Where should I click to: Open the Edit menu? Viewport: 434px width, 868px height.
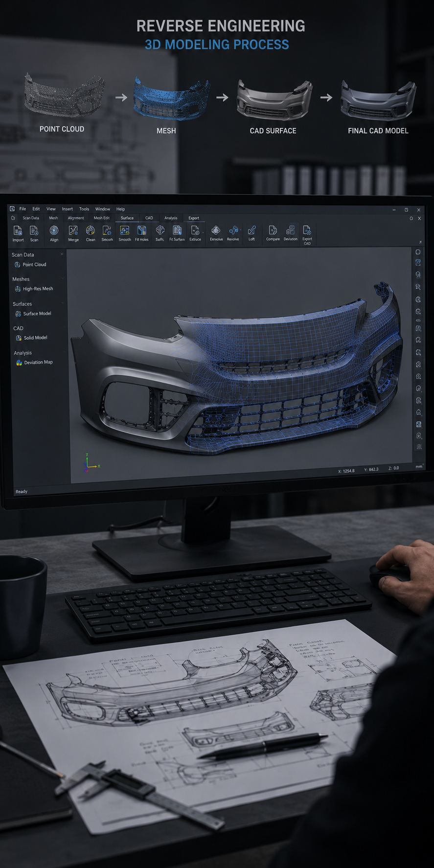(36, 209)
